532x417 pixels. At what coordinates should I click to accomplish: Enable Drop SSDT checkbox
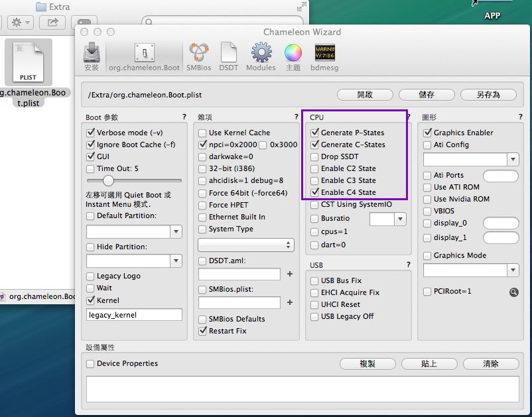pos(314,156)
